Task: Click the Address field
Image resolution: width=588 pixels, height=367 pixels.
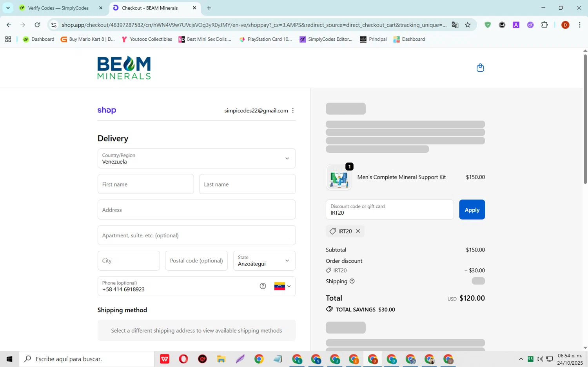Action: point(196,210)
